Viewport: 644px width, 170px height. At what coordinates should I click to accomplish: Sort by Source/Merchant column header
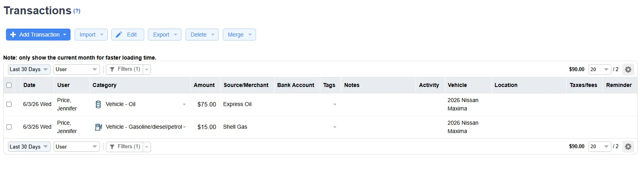[x=246, y=85]
